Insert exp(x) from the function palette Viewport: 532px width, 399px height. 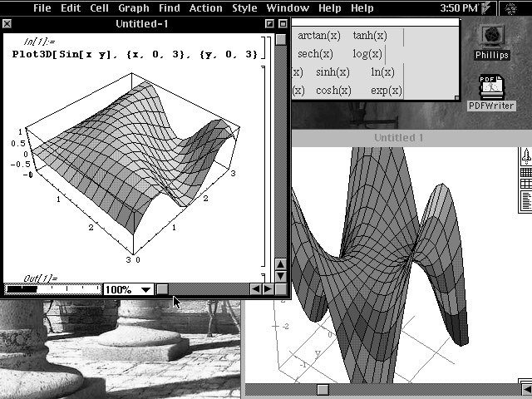386,91
